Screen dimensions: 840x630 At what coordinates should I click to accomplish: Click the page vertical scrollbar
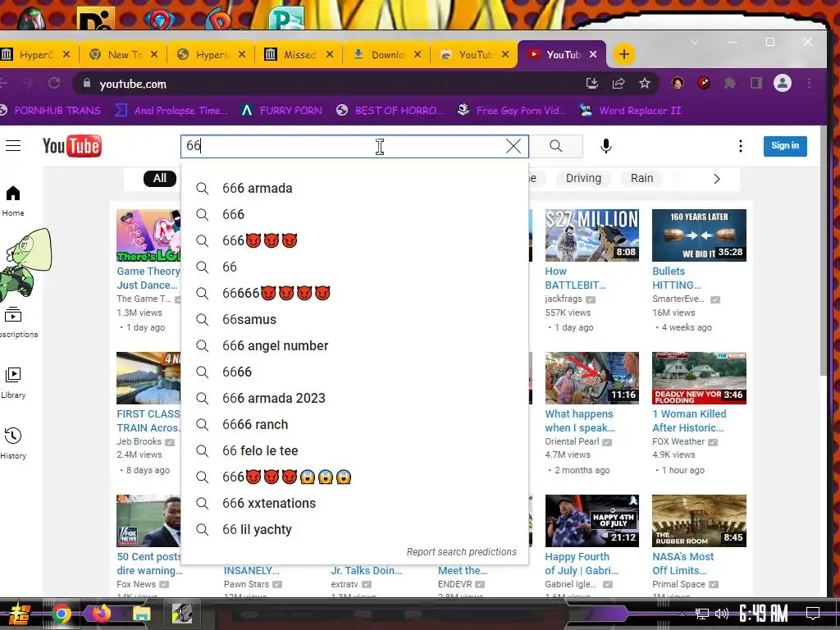click(824, 252)
